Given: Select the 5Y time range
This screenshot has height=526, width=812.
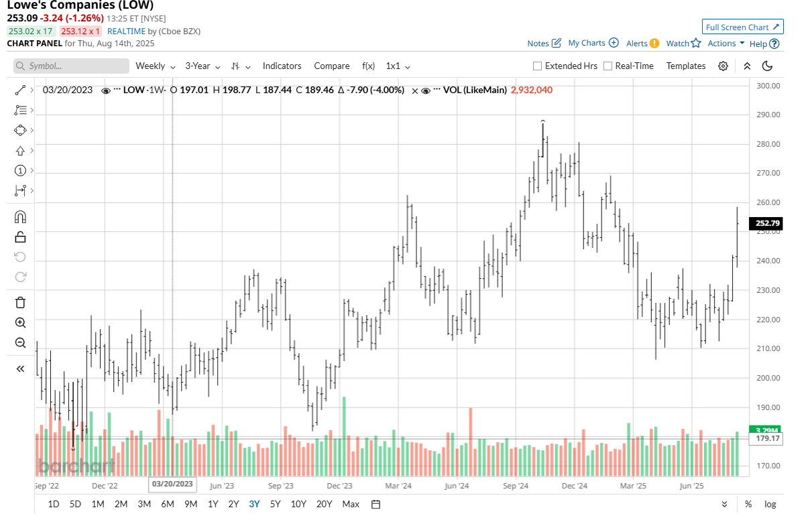Looking at the screenshot, I should pyautogui.click(x=275, y=504).
